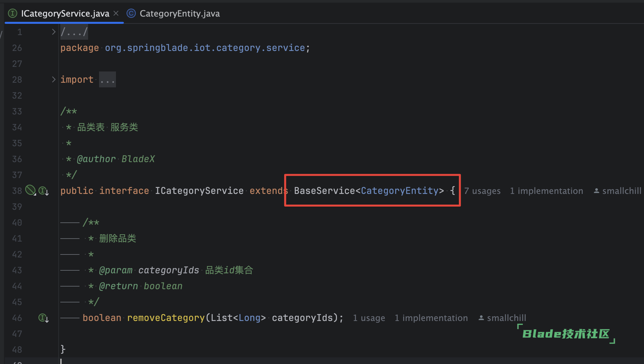
Task: Open the CategoryEntity.java tab
Action: [x=180, y=14]
